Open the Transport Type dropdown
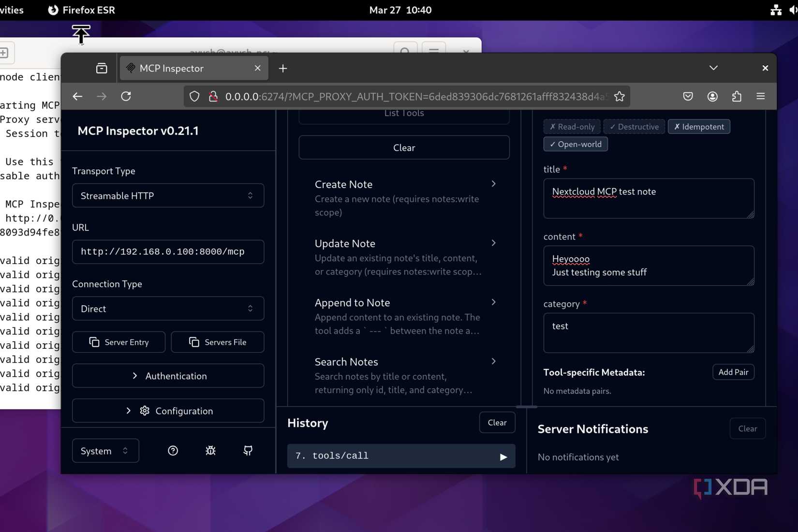 pyautogui.click(x=168, y=195)
